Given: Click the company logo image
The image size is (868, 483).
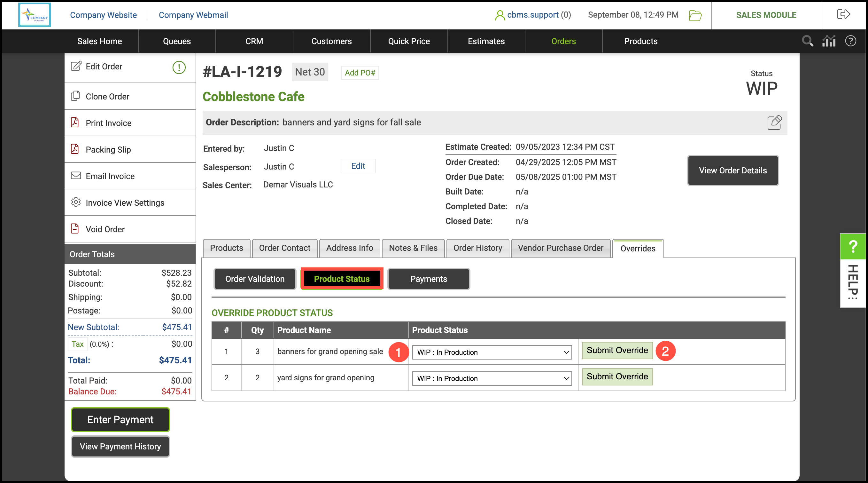Looking at the screenshot, I should click(x=35, y=15).
